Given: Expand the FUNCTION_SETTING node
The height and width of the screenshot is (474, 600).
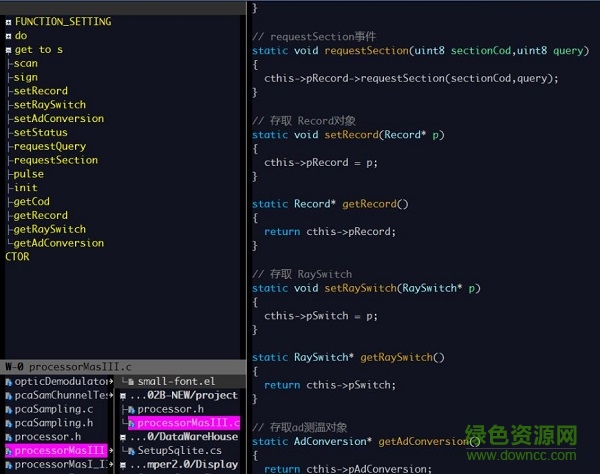Looking at the screenshot, I should pos(8,23).
